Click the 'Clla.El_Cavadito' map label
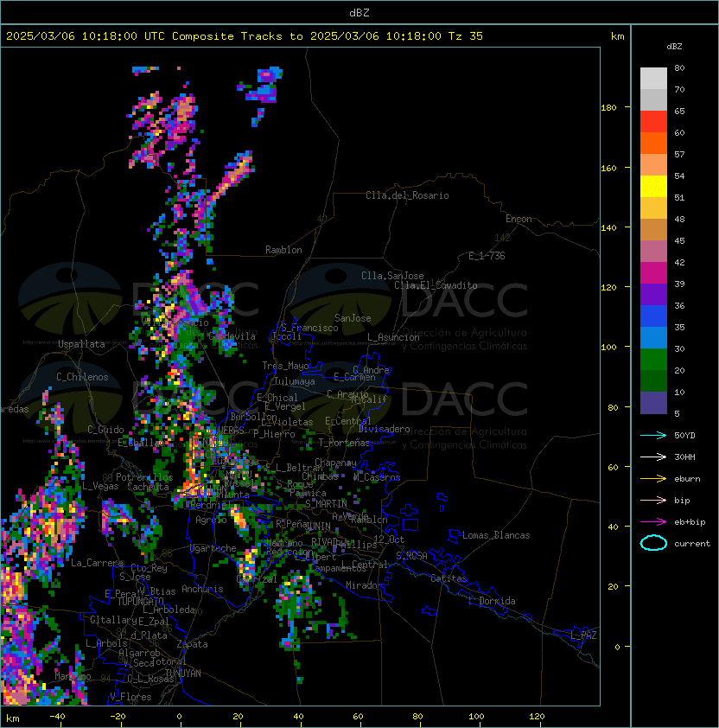This screenshot has height=728, width=719. (436, 285)
